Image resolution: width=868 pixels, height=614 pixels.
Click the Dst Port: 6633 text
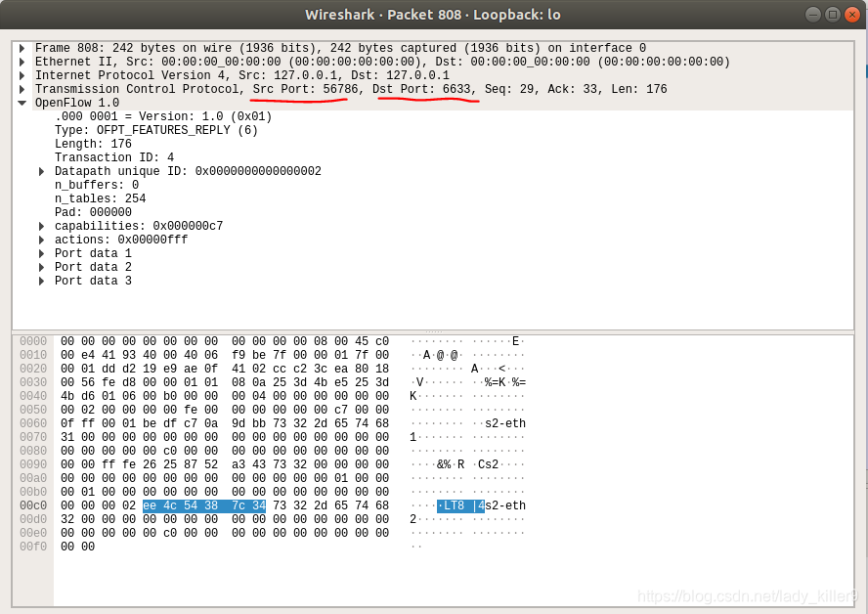422,89
